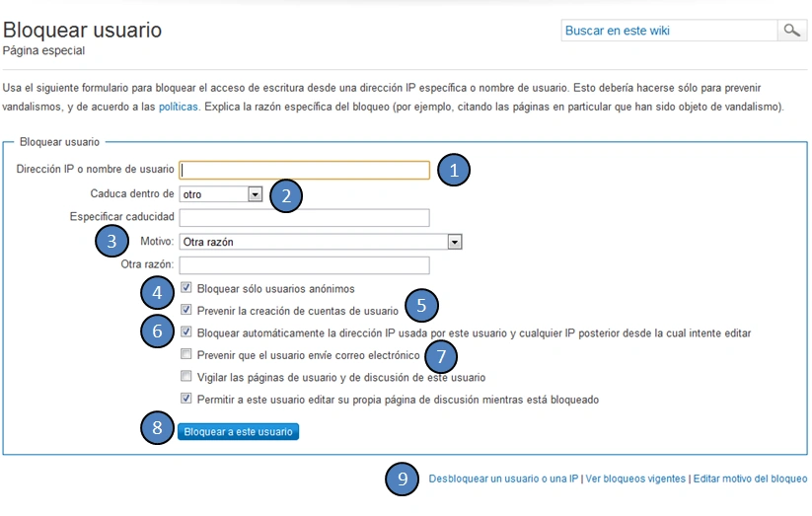Click the search magnifier icon button
This screenshot has width=812, height=516.
tap(791, 31)
